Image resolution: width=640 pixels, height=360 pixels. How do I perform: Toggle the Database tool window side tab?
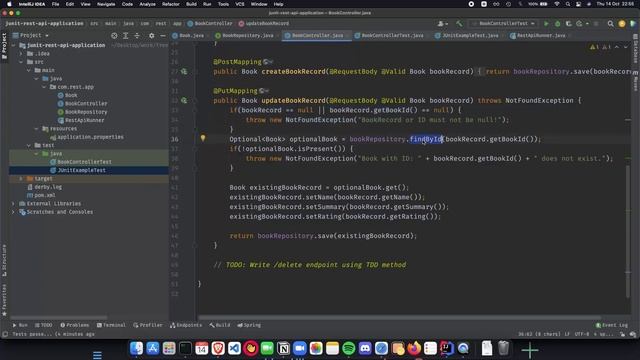(636, 48)
